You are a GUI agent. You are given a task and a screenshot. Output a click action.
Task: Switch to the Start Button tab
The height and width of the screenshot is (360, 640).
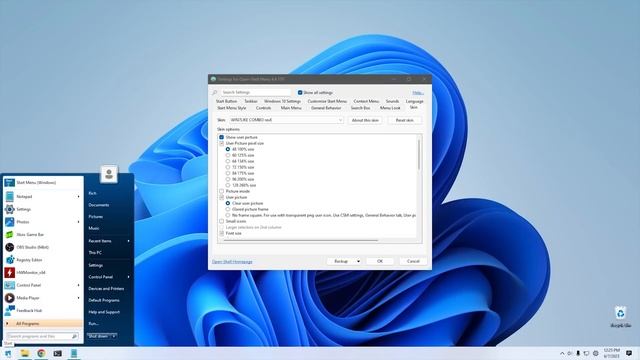tap(226, 101)
